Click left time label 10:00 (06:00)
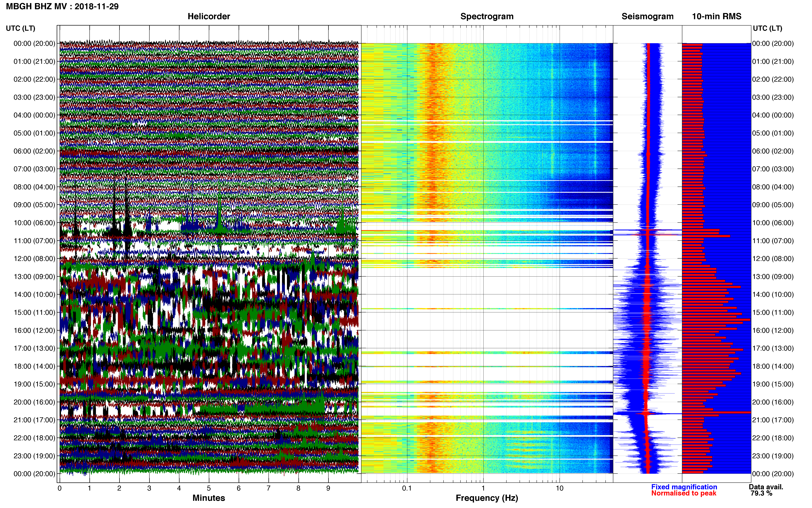Image resolution: width=812 pixels, height=508 pixels. coord(34,223)
